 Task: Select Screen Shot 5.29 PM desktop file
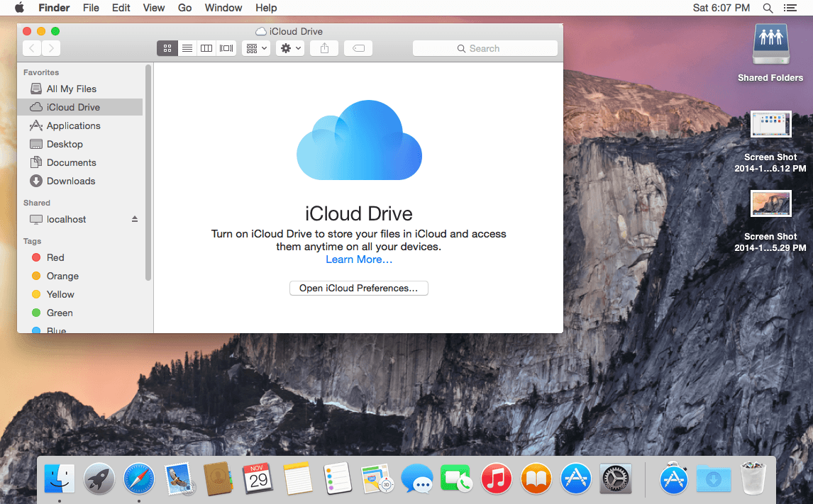[770, 221]
